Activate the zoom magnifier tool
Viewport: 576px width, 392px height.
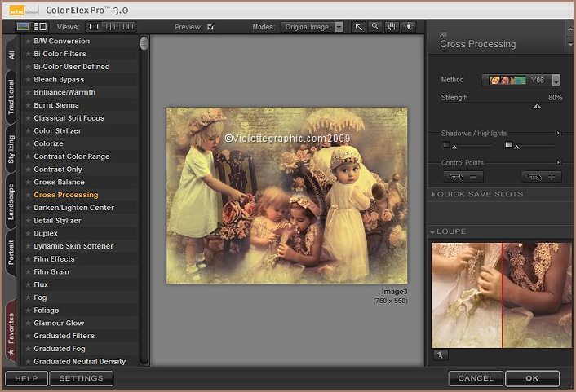point(375,27)
